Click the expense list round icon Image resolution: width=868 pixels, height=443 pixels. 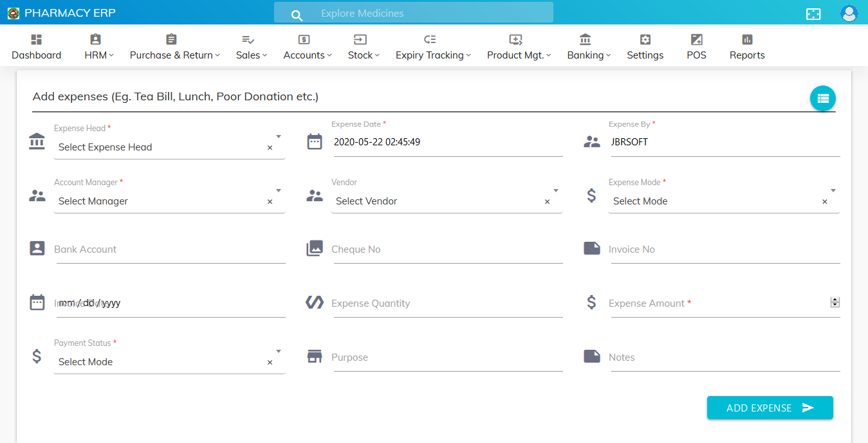coord(822,98)
